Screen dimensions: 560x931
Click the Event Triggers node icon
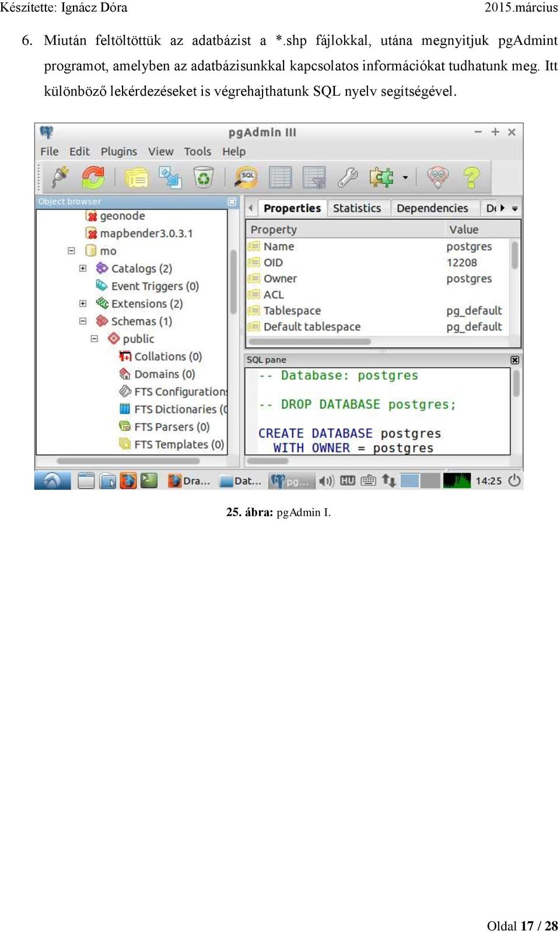click(x=102, y=286)
